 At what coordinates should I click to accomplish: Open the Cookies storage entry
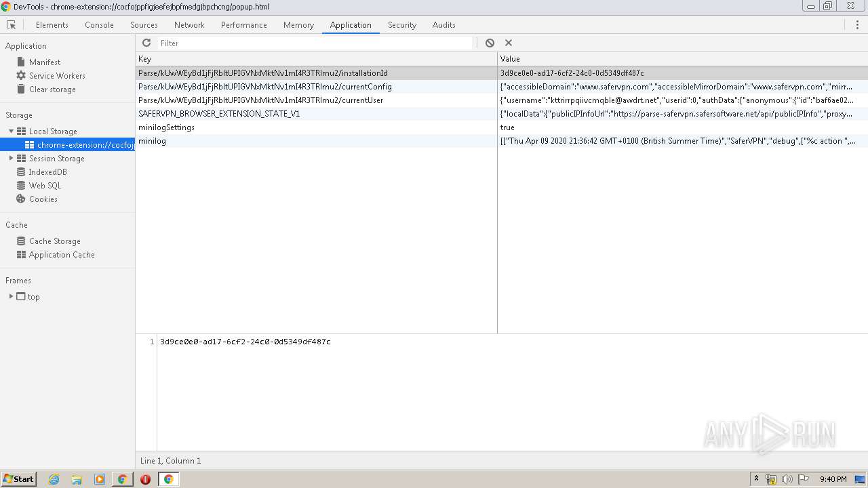[43, 199]
